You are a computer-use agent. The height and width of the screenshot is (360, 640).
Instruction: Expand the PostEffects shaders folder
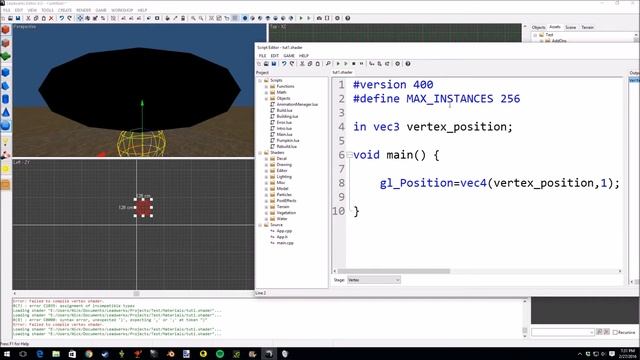[267, 201]
